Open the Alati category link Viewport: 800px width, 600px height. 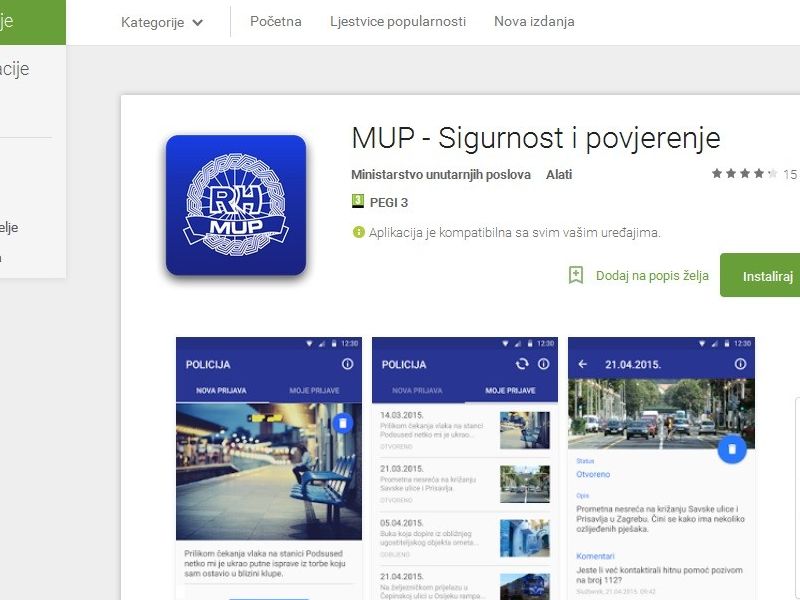[x=559, y=174]
